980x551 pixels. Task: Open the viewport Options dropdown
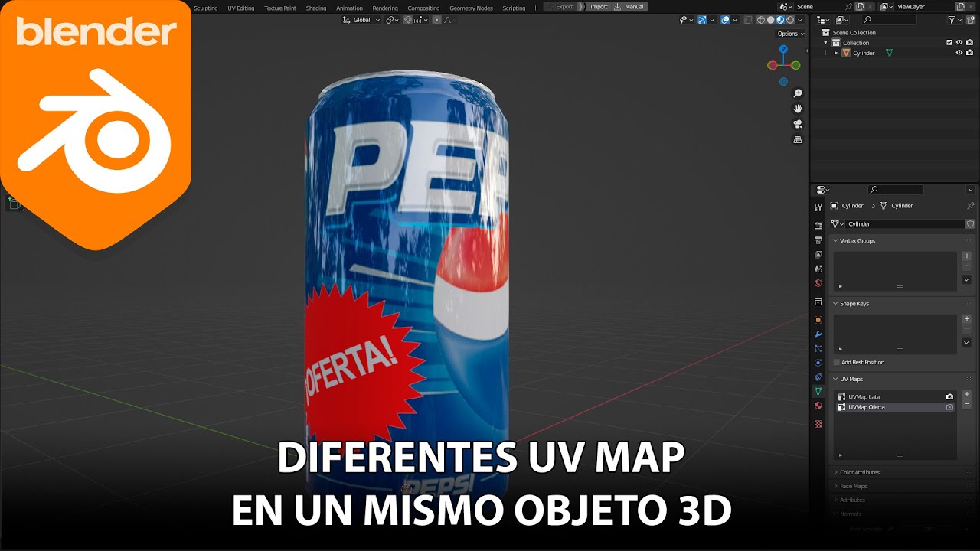[x=791, y=34]
